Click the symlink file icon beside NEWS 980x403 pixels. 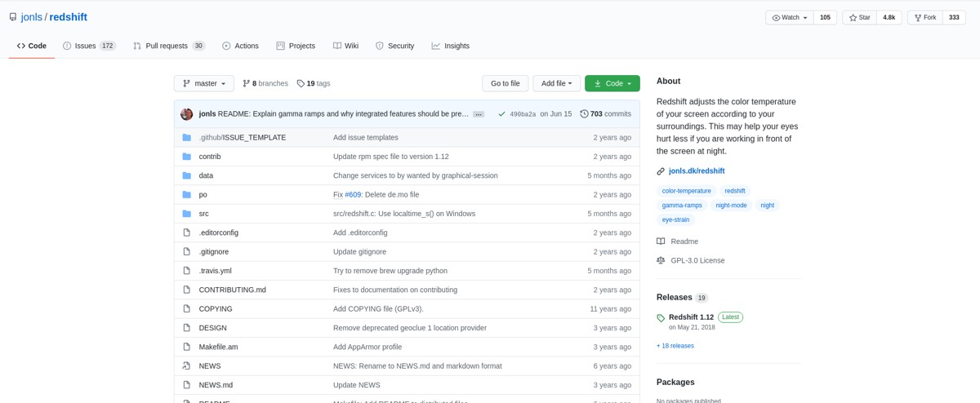186,366
